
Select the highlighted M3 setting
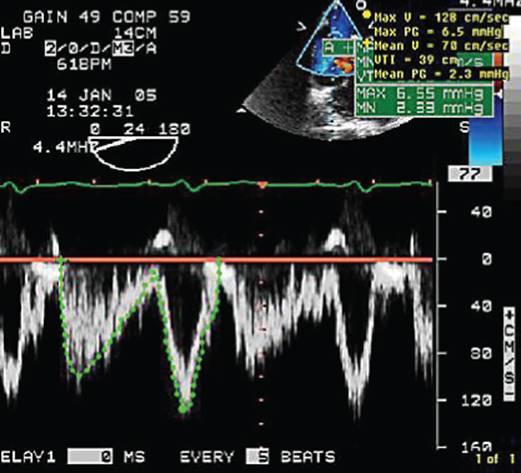(123, 49)
